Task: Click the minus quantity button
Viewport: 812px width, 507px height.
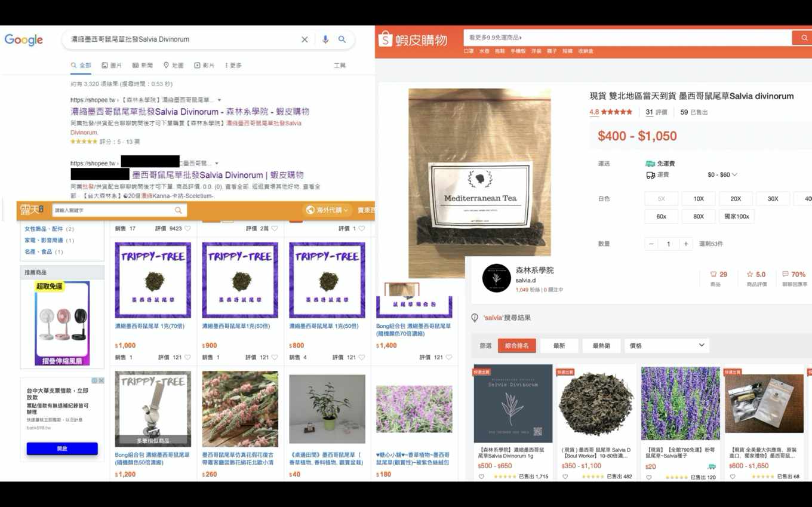Action: (651, 244)
